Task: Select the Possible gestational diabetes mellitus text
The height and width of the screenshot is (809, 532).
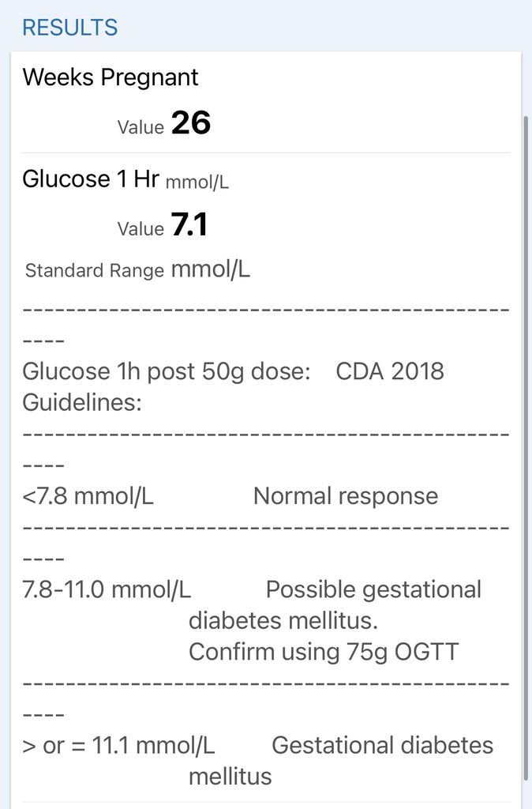Action: point(335,604)
